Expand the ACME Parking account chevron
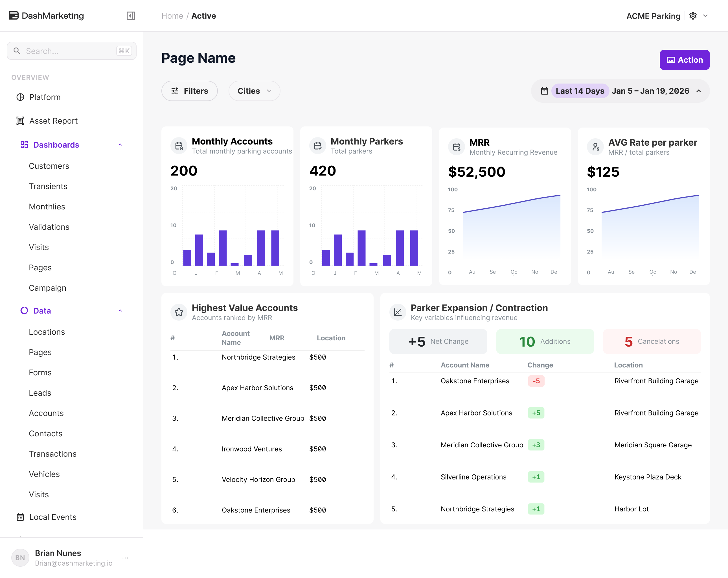 pos(705,16)
